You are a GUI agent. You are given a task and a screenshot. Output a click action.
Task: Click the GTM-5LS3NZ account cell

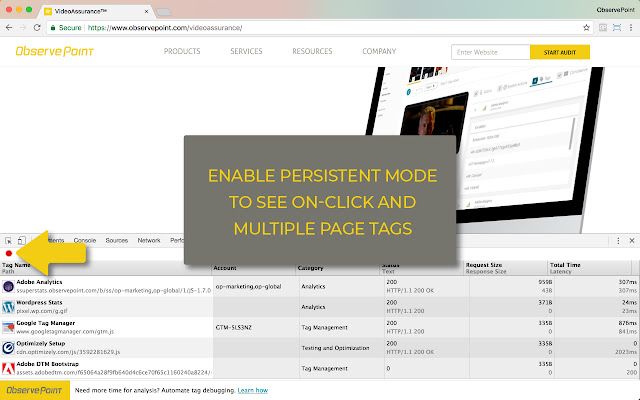[233, 327]
